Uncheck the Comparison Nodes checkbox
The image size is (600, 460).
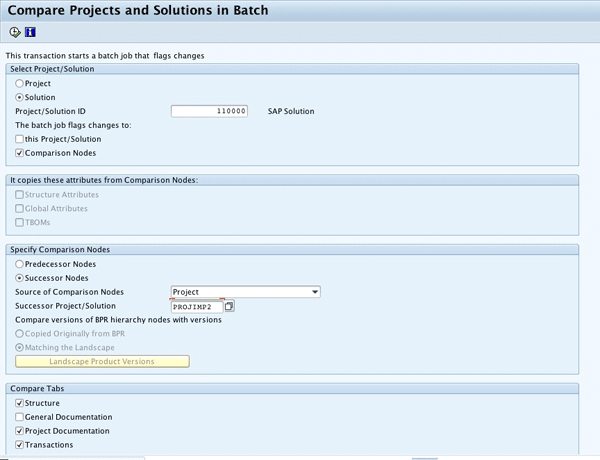click(20, 153)
